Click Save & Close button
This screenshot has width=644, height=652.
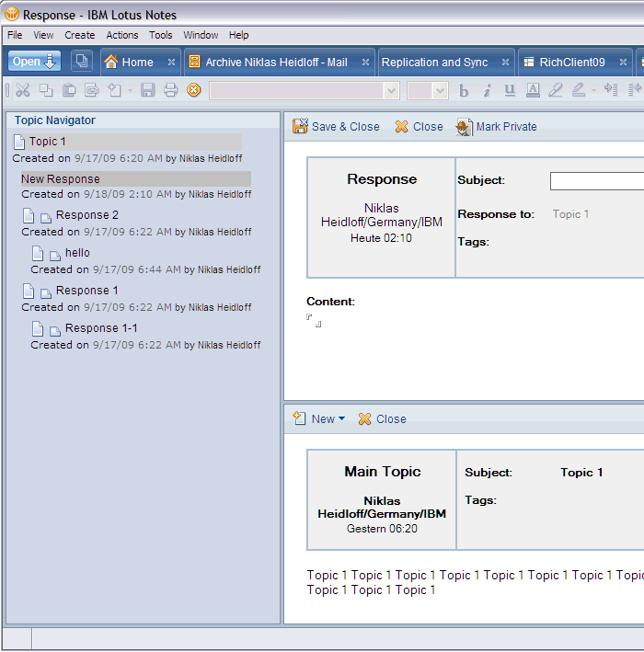click(x=336, y=126)
